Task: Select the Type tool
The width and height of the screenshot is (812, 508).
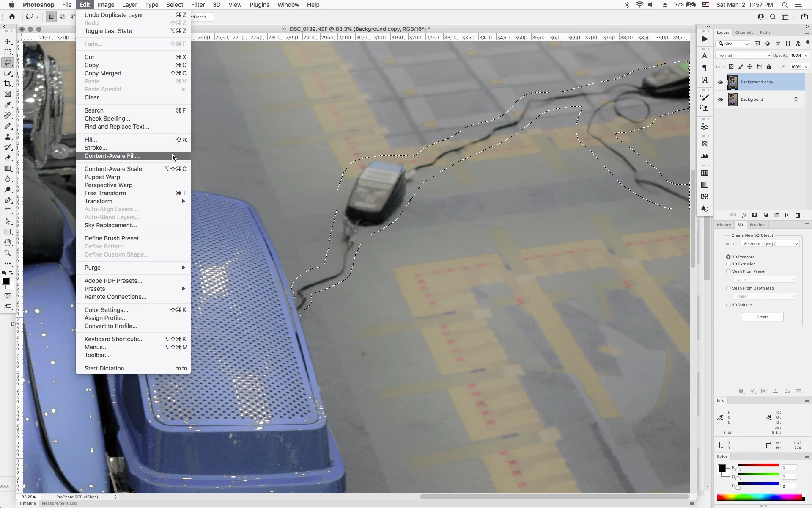Action: tap(8, 211)
